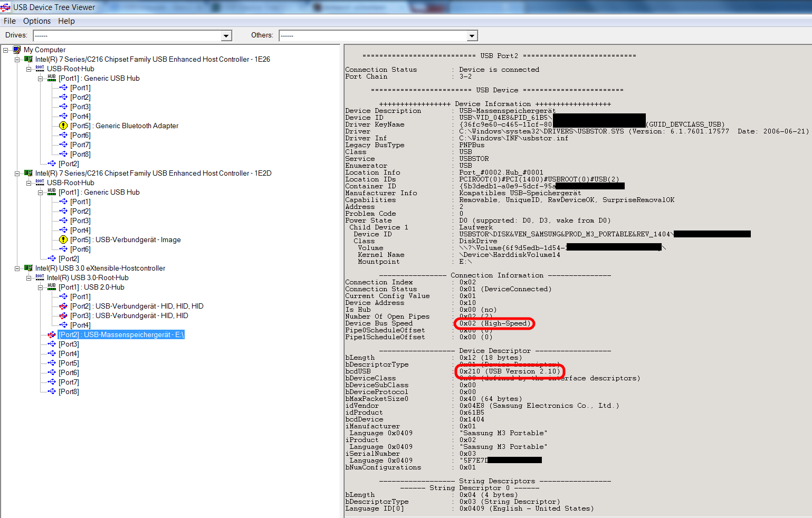
Task: Select Port5 Generic Bluetooth Adapter
Action: (x=124, y=126)
